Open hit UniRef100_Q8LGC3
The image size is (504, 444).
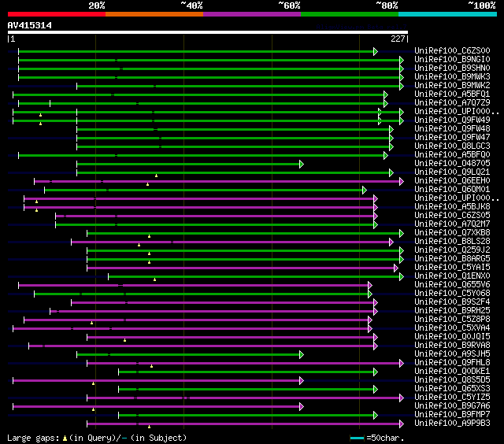[x=452, y=146]
